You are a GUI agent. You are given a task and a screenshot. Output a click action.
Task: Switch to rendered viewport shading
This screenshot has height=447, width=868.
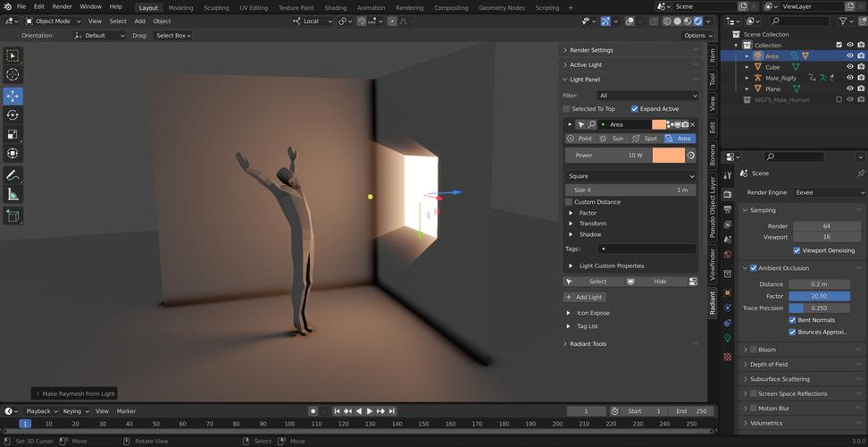tap(698, 21)
